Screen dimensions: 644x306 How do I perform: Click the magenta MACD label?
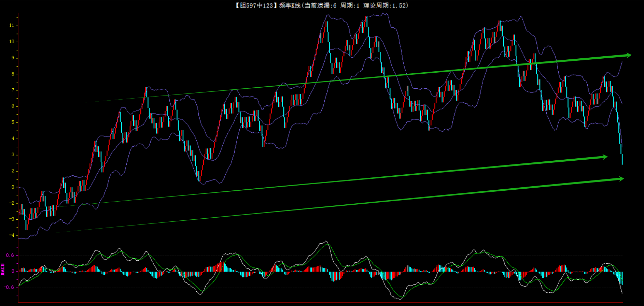tap(3, 269)
